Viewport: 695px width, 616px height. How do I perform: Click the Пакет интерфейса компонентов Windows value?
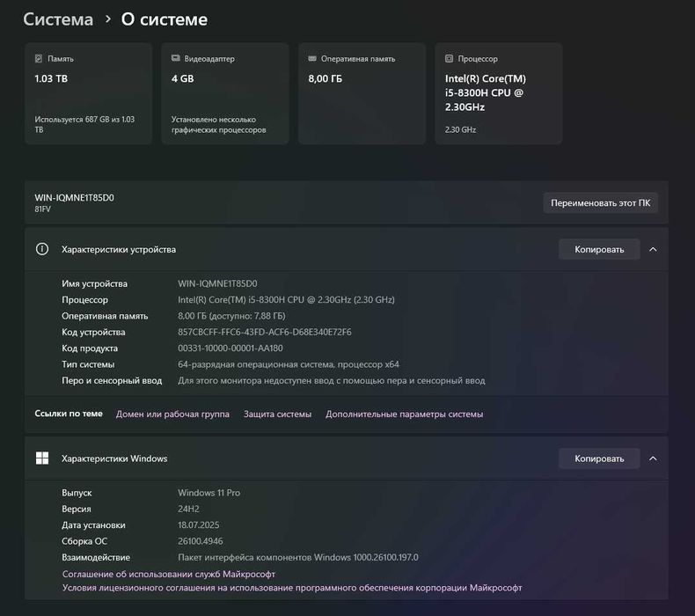pos(298,557)
